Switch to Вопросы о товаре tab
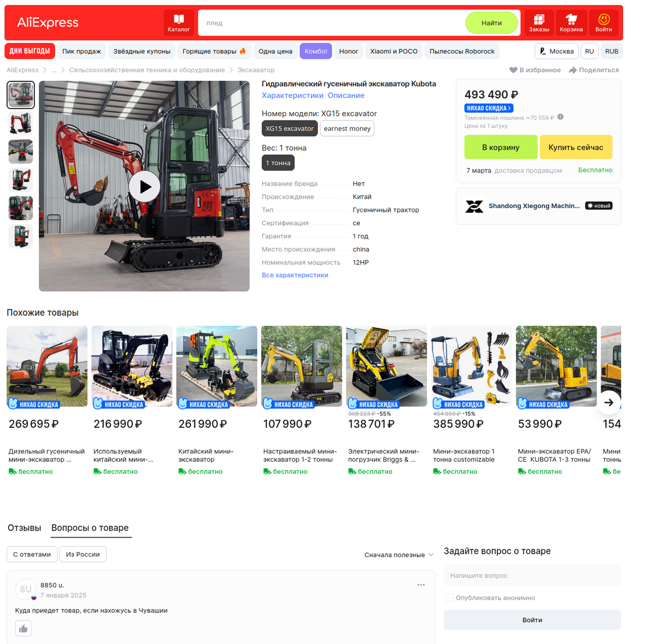This screenshot has width=661, height=644. pyautogui.click(x=90, y=528)
